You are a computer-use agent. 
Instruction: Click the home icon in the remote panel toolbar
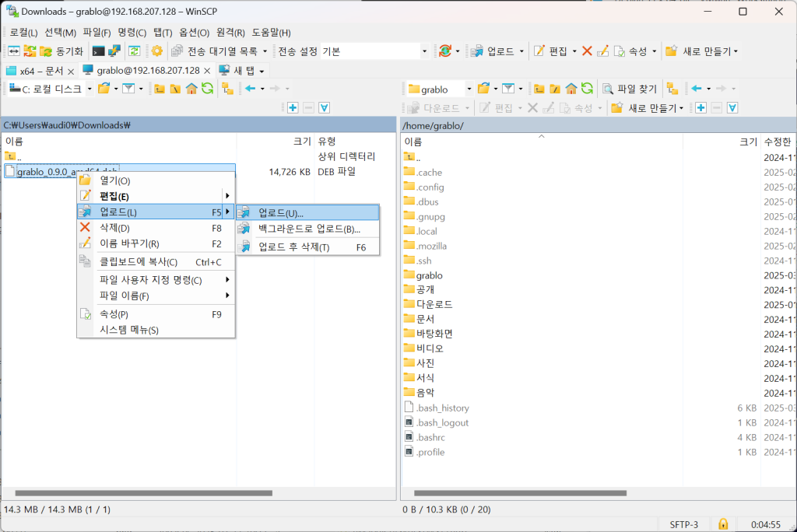point(571,89)
